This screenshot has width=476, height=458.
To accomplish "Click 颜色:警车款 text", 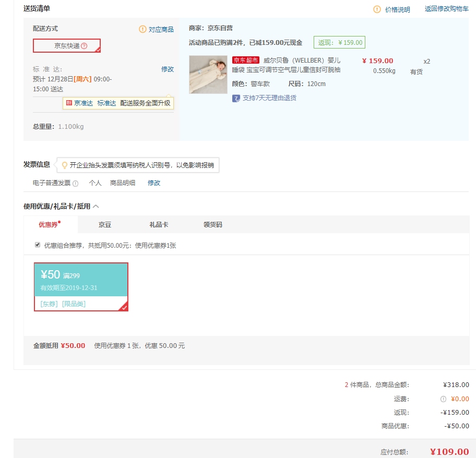I will [x=251, y=83].
